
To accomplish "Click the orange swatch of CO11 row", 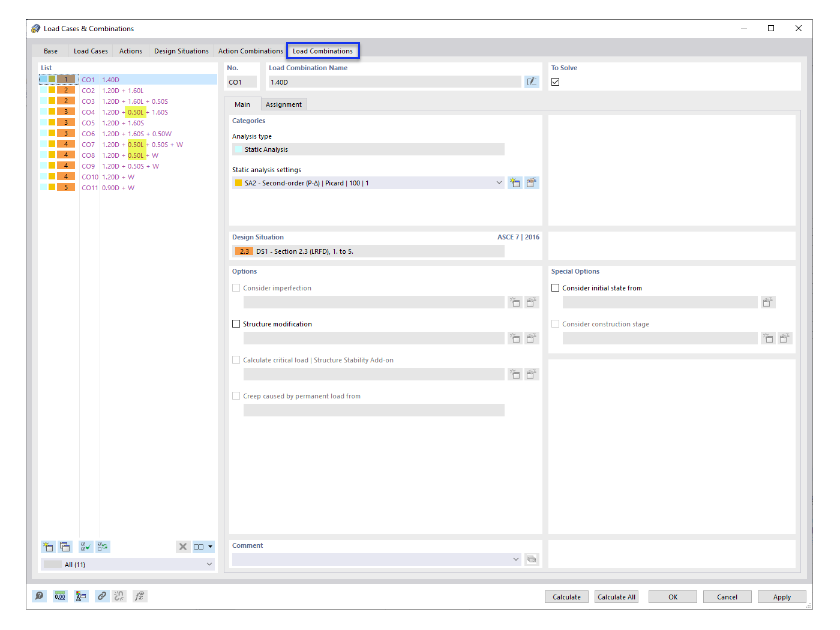I will pyautogui.click(x=66, y=188).
